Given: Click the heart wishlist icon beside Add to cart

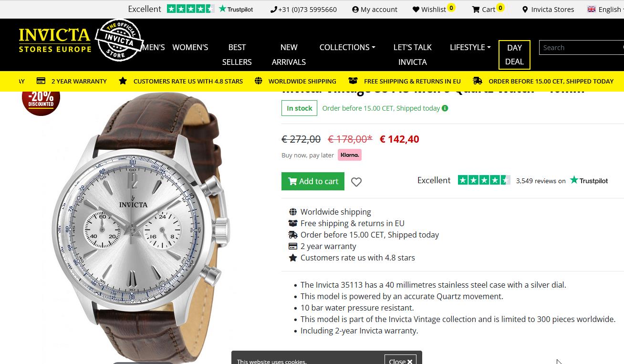Looking at the screenshot, I should tap(356, 182).
